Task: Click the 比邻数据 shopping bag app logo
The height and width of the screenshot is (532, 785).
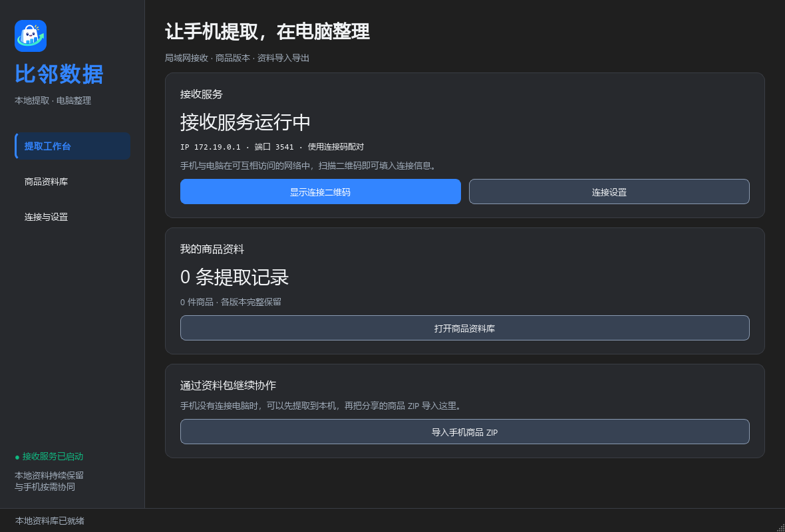Action: (31, 36)
